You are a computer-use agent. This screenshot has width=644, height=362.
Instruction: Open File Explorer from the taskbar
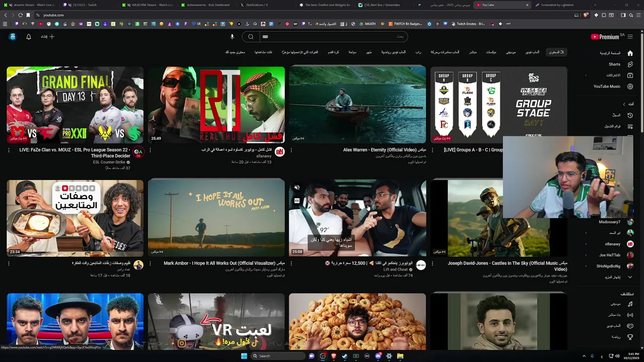click(x=400, y=356)
